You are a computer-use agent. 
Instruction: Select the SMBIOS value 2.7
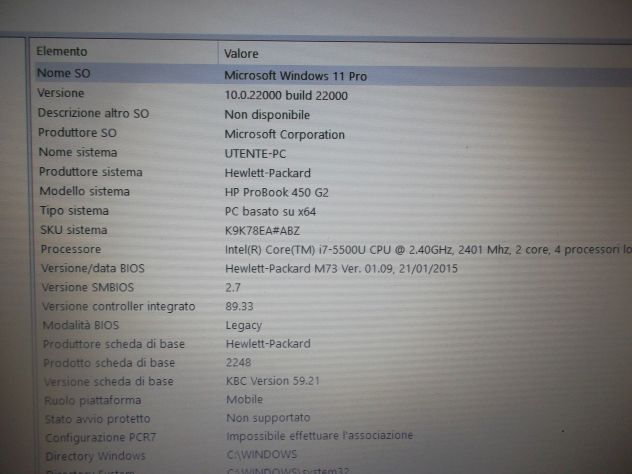(x=233, y=288)
